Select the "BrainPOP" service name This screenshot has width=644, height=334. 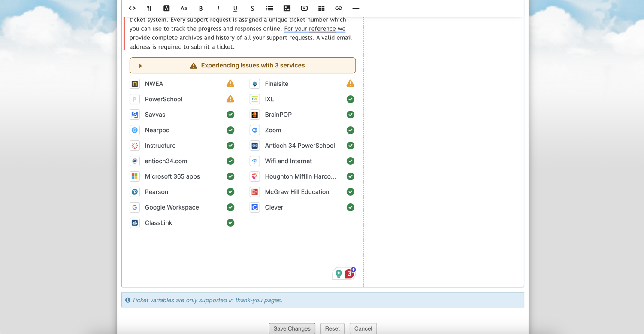278,115
